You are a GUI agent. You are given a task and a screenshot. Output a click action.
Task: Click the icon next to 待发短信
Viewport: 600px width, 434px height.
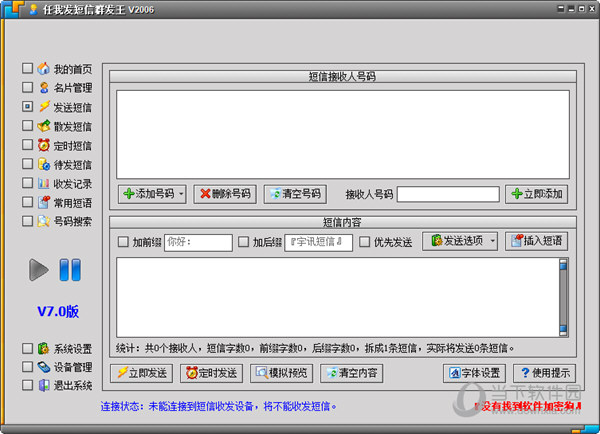(44, 164)
